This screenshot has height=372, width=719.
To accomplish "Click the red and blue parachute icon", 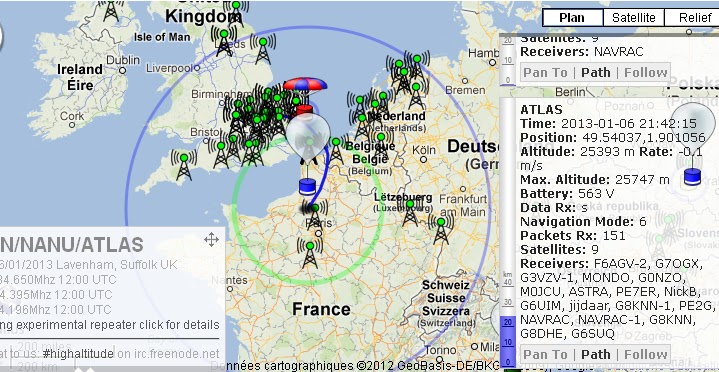I will (305, 85).
